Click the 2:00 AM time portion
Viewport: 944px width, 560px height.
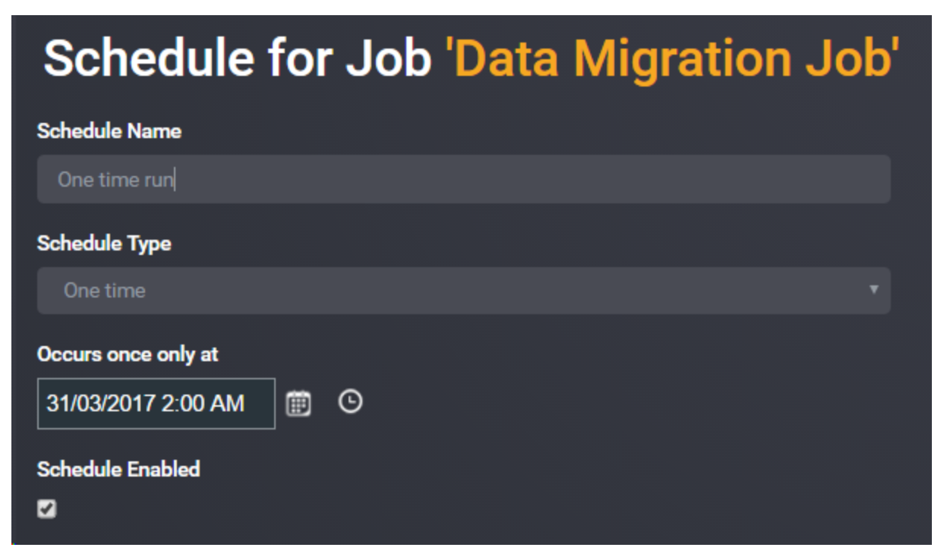click(x=204, y=404)
